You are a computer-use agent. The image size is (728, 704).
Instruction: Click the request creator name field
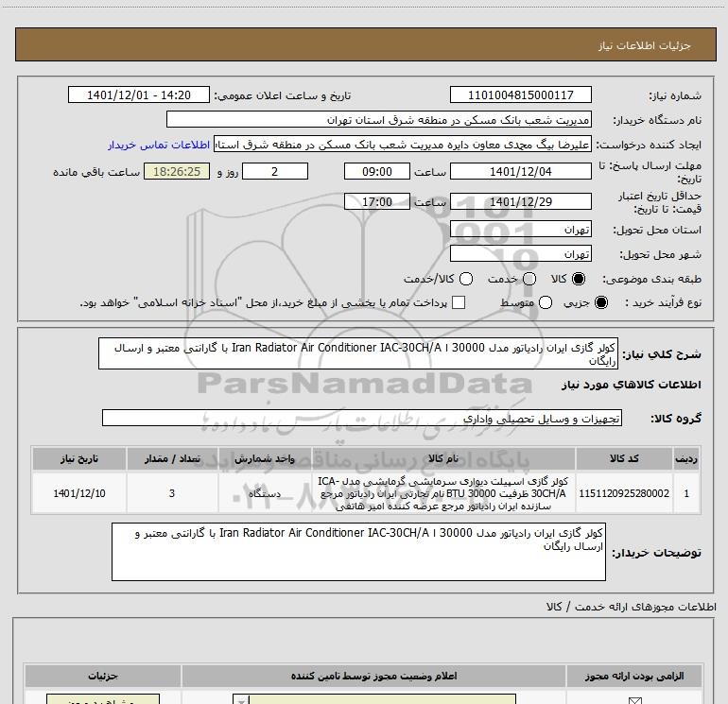click(403, 145)
